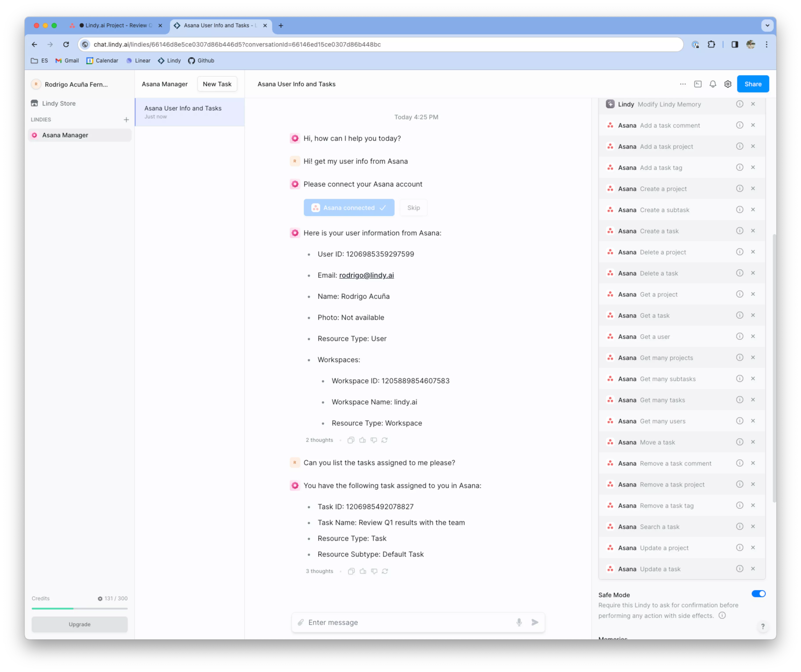Open the rodrigo@lindy.ai email link
801x672 pixels.
[366, 275]
